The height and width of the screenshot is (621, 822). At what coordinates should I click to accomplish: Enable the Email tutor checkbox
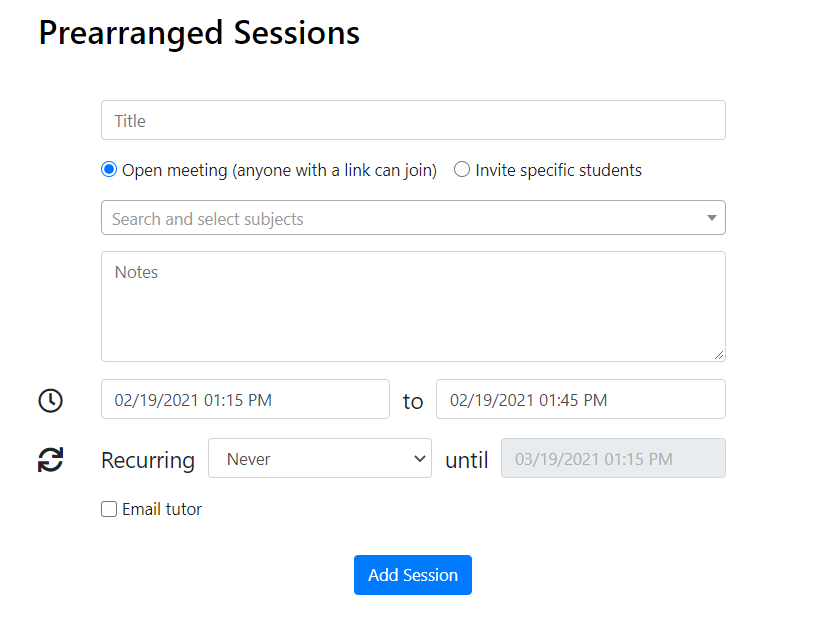(109, 510)
